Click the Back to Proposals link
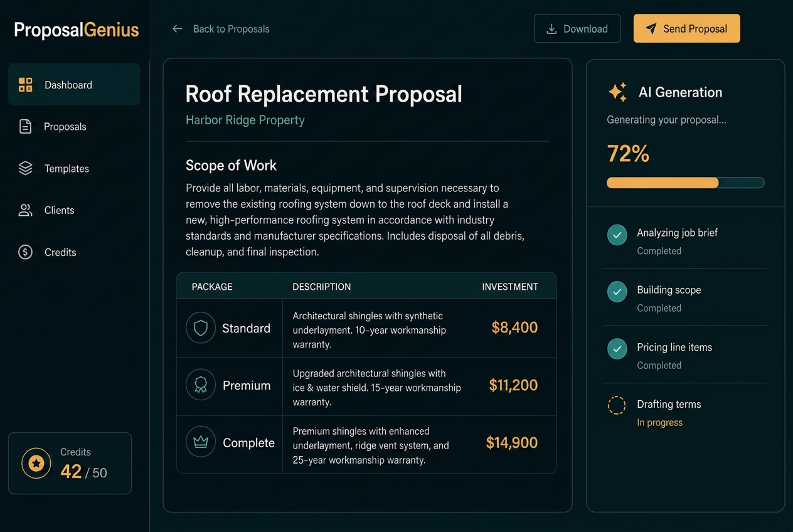The height and width of the screenshot is (532, 793). (221, 29)
